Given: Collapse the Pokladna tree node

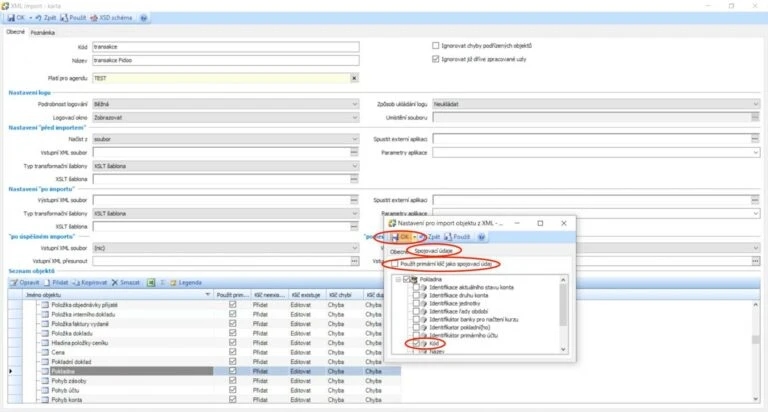Looking at the screenshot, I should 398,279.
